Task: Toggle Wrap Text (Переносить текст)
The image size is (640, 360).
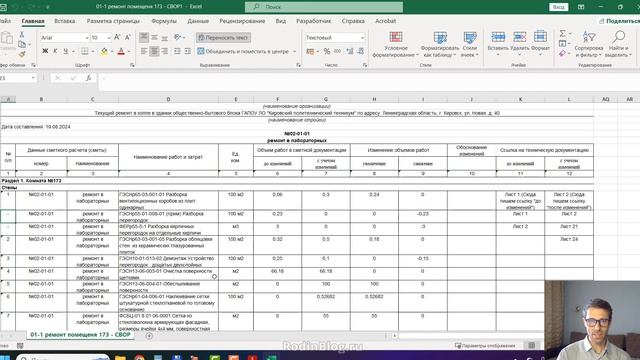Action: point(223,38)
